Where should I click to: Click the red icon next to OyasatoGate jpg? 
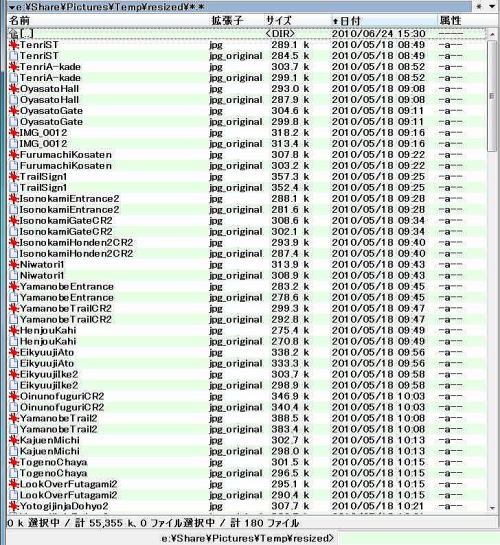(x=14, y=111)
